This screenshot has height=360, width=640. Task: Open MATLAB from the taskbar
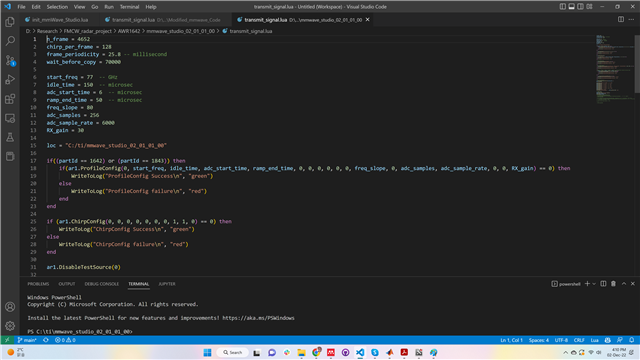pos(389,352)
